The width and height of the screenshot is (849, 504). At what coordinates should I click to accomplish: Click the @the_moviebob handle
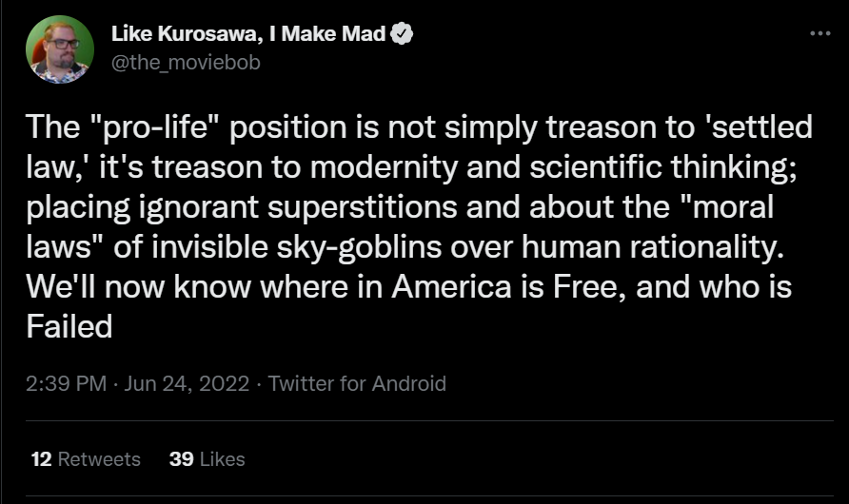(186, 63)
